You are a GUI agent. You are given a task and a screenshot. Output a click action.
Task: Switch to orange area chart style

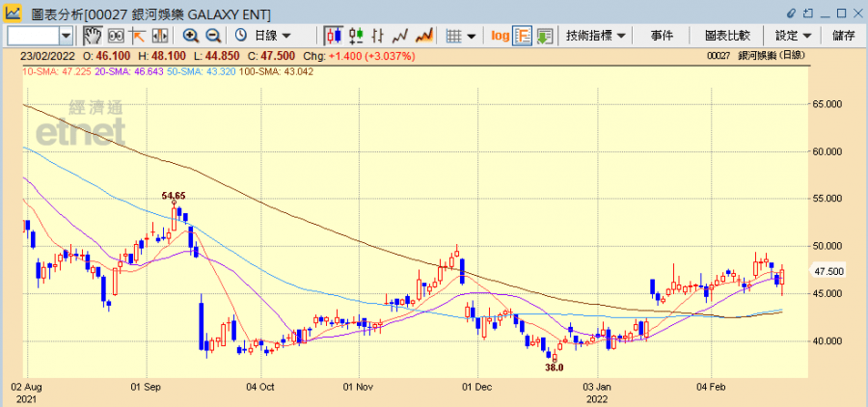tap(424, 36)
